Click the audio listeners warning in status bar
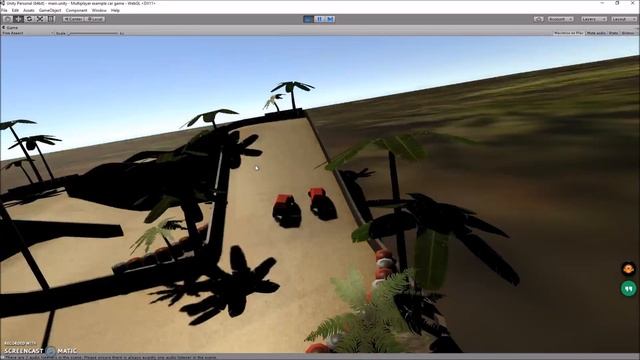 110,357
